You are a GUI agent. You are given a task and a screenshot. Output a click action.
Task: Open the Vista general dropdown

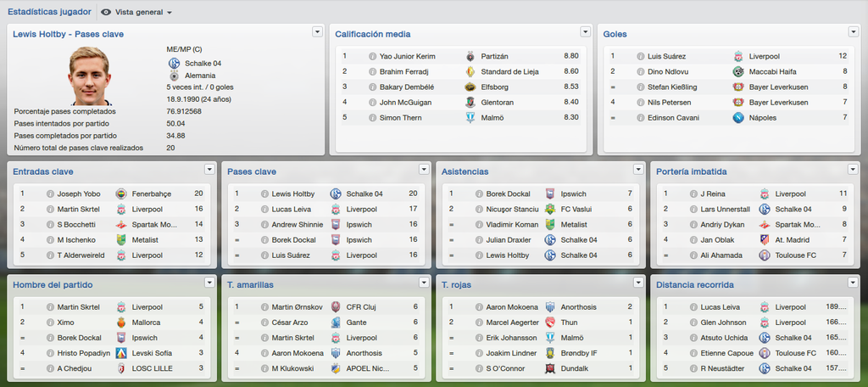(136, 12)
